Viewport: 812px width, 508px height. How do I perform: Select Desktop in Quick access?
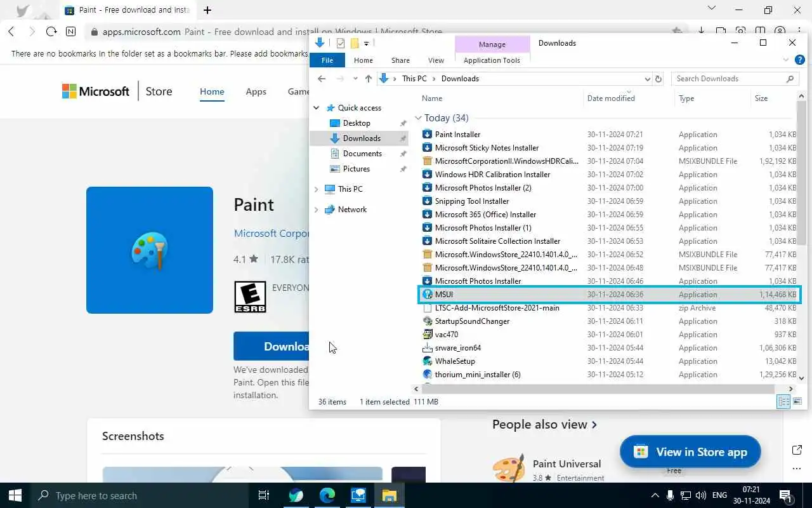[357, 123]
